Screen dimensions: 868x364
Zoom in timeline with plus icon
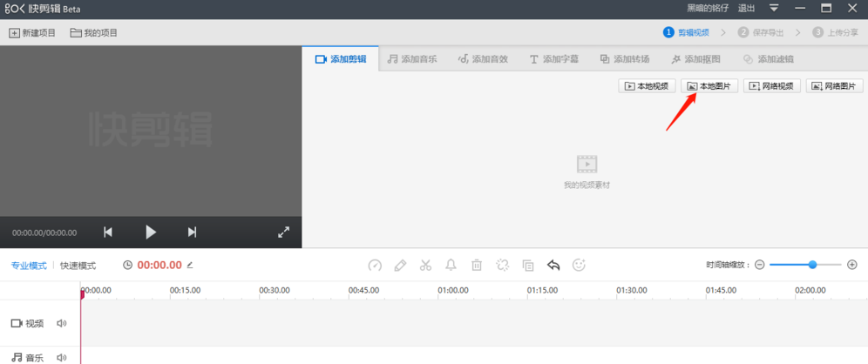(x=852, y=265)
